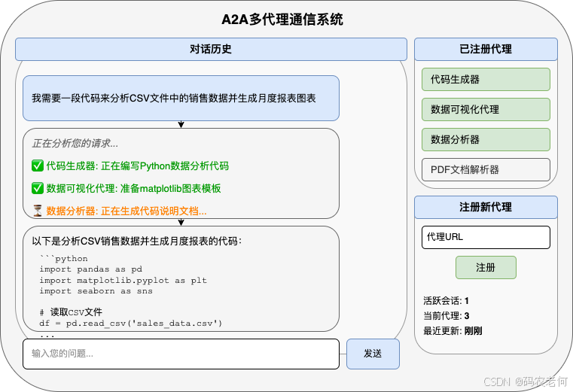
Task: Select the PDF文档解析器 agent entry
Action: (486, 169)
